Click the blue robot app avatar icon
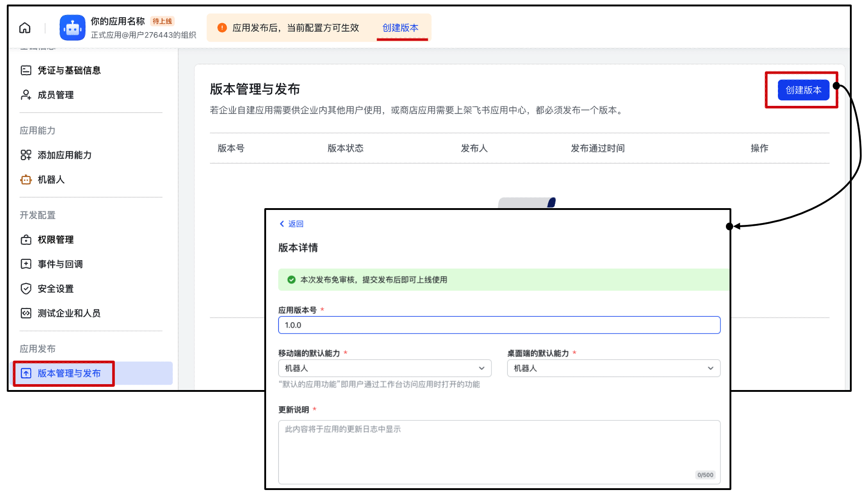Image resolution: width=868 pixels, height=495 pixels. click(72, 28)
